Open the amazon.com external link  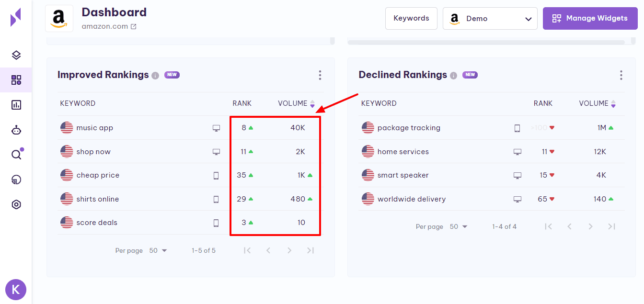click(134, 27)
